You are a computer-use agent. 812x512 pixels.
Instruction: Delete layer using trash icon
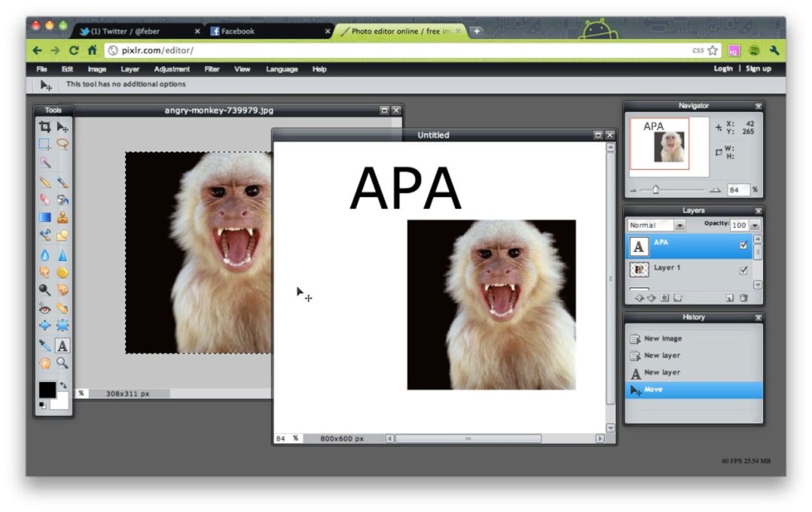(x=743, y=298)
